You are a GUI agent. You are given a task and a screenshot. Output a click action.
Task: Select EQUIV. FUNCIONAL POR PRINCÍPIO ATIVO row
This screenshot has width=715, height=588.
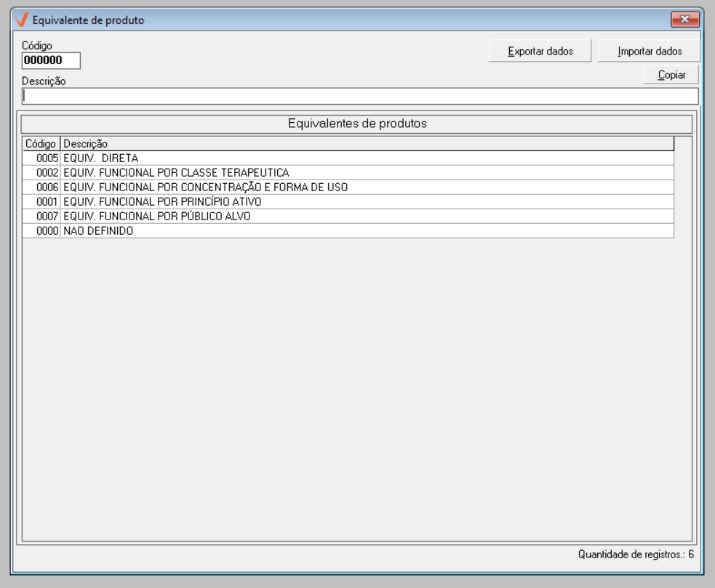pos(348,201)
